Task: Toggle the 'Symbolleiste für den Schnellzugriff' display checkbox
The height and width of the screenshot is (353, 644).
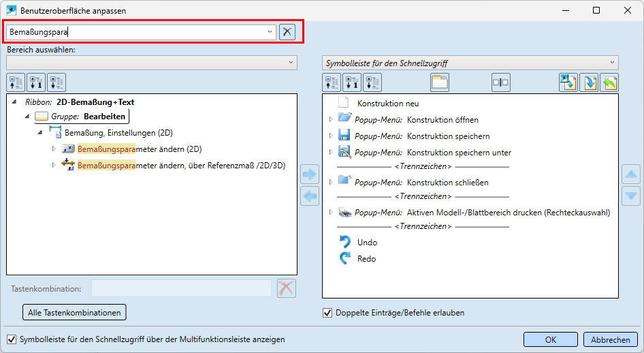Action: coord(12,339)
